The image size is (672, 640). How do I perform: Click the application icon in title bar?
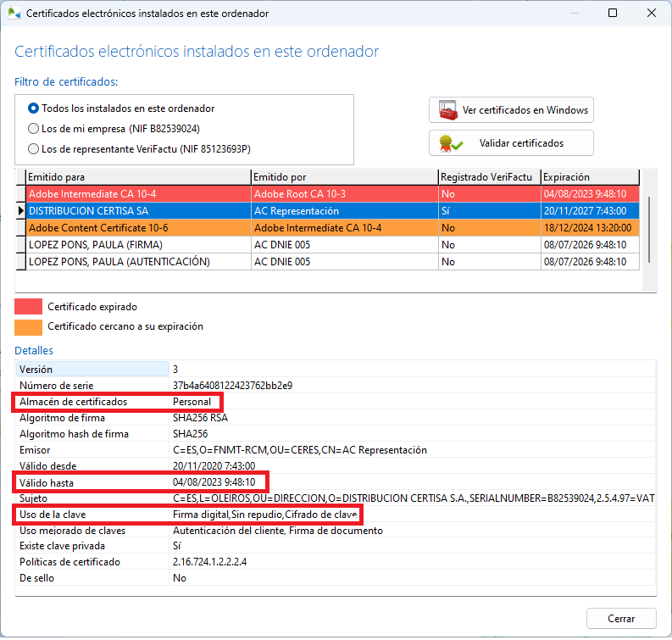point(14,14)
